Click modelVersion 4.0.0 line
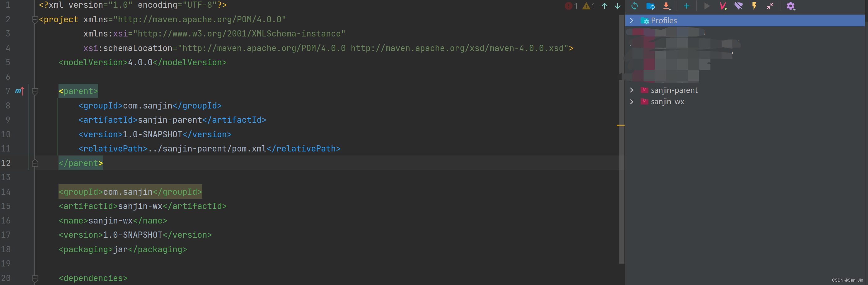This screenshot has height=285, width=868. point(142,62)
